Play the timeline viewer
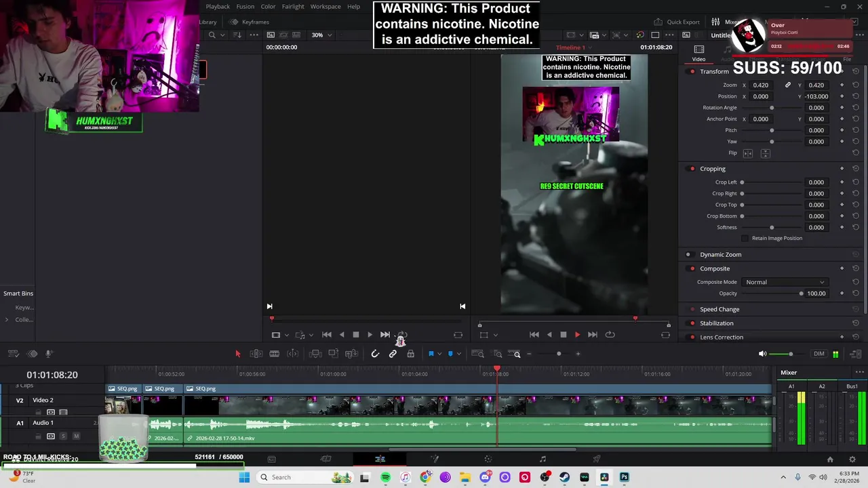This screenshot has width=868, height=488. point(577,335)
